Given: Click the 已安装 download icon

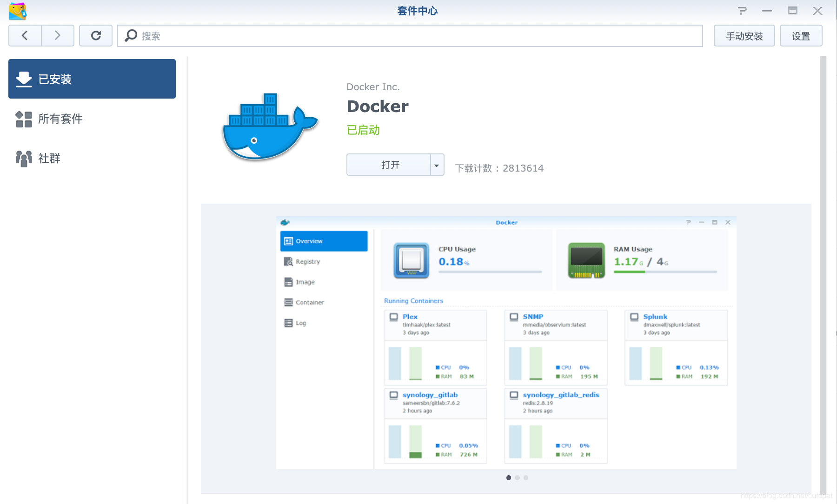Looking at the screenshot, I should 24,79.
